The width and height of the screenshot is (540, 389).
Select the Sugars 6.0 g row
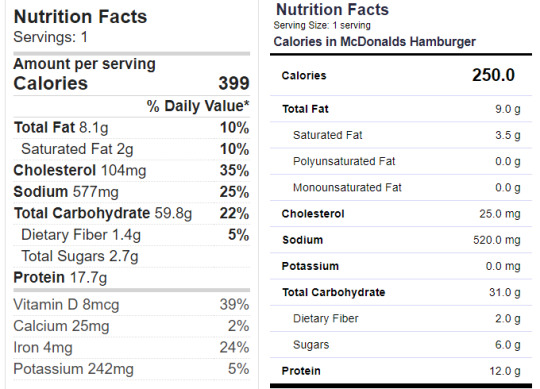[x=401, y=345]
